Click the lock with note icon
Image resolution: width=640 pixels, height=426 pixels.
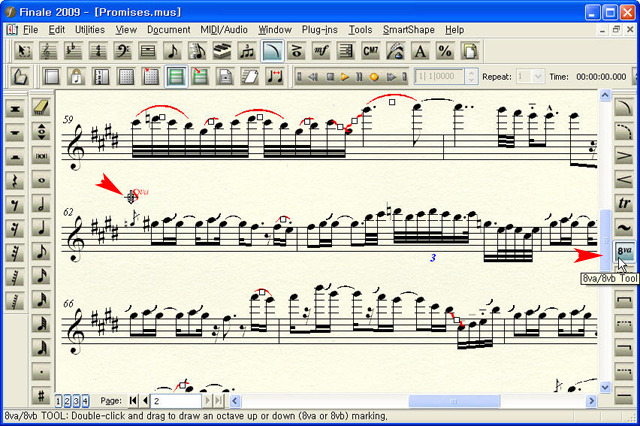[x=76, y=76]
